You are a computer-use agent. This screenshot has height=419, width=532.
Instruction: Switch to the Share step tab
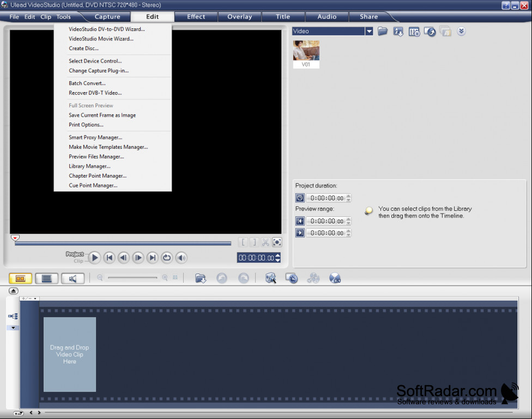click(369, 17)
